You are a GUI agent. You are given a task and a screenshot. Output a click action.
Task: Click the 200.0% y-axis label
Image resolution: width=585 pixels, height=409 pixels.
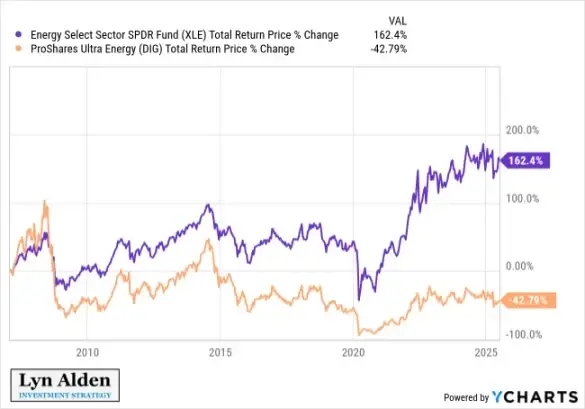coord(522,130)
